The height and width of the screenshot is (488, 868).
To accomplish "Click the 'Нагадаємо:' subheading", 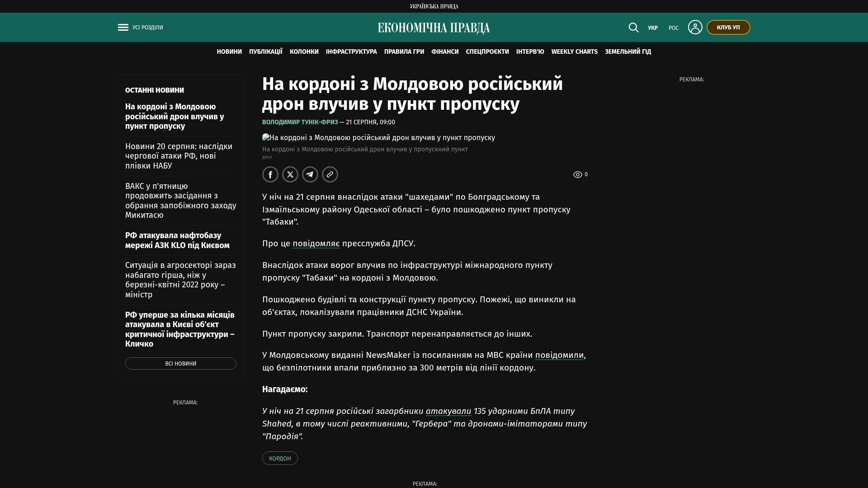I will 285,389.
